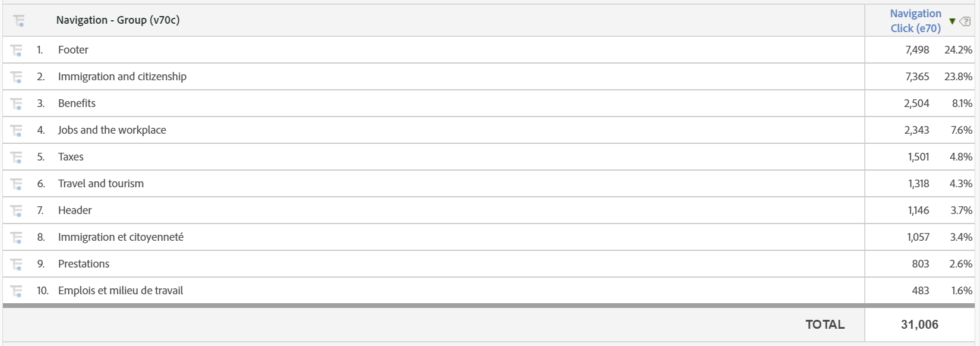Click the dimension icon beside the Prestations row
The width and height of the screenshot is (980, 346).
(x=18, y=263)
